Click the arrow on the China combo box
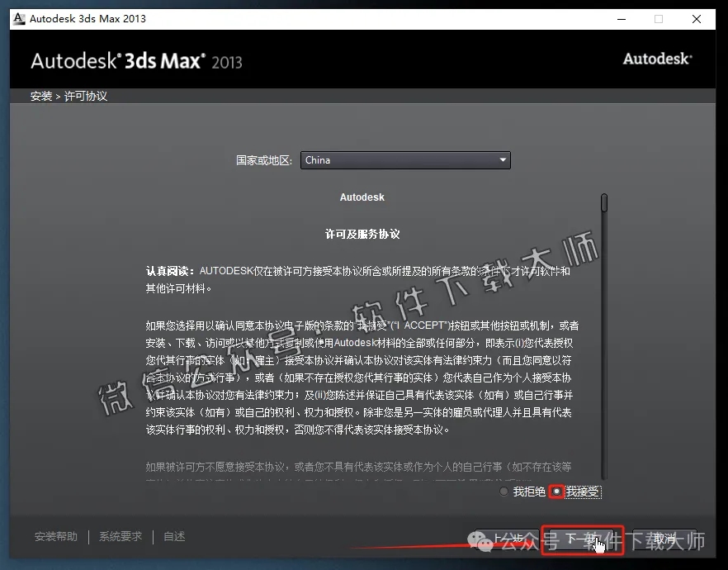Viewport: 728px width, 570px height. tap(502, 159)
